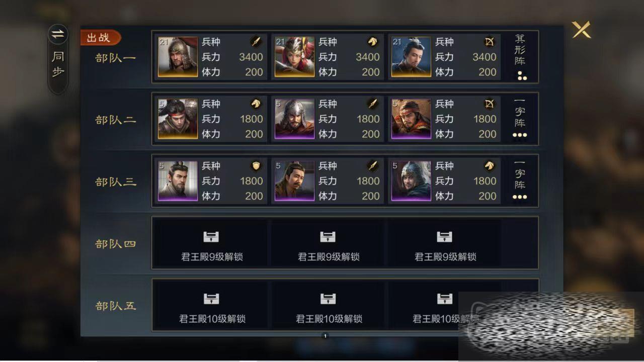Image resolution: width=644 pixels, height=362 pixels.
Task: Click spear icon in 部队三 middle slot
Action: coord(372,165)
